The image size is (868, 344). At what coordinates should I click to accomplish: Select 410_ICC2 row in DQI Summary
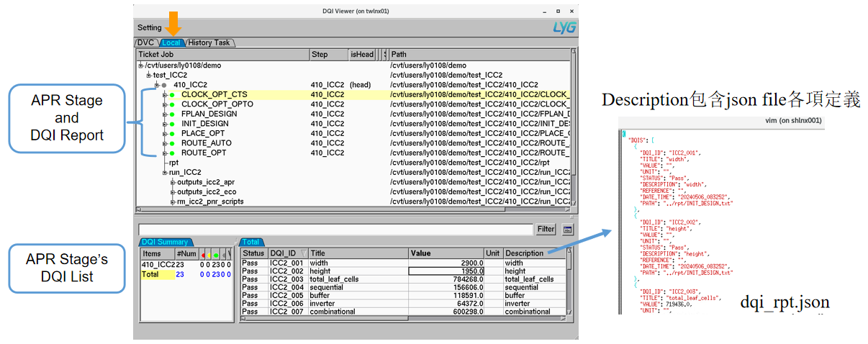point(186,265)
